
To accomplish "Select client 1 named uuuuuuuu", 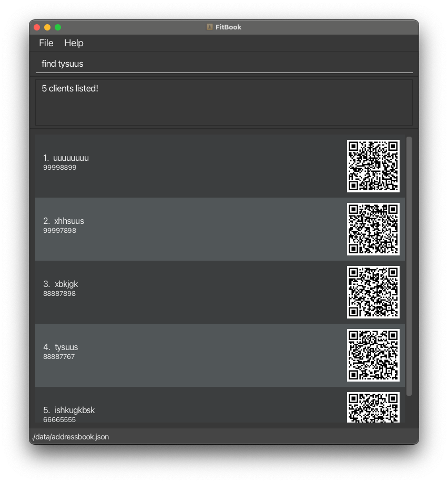I will 220,166.
